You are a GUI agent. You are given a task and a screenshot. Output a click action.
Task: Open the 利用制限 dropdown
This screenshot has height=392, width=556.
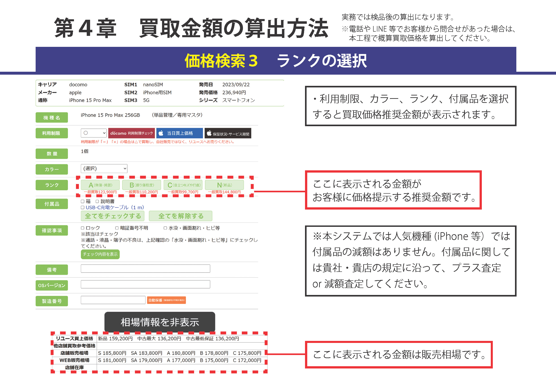(94, 133)
